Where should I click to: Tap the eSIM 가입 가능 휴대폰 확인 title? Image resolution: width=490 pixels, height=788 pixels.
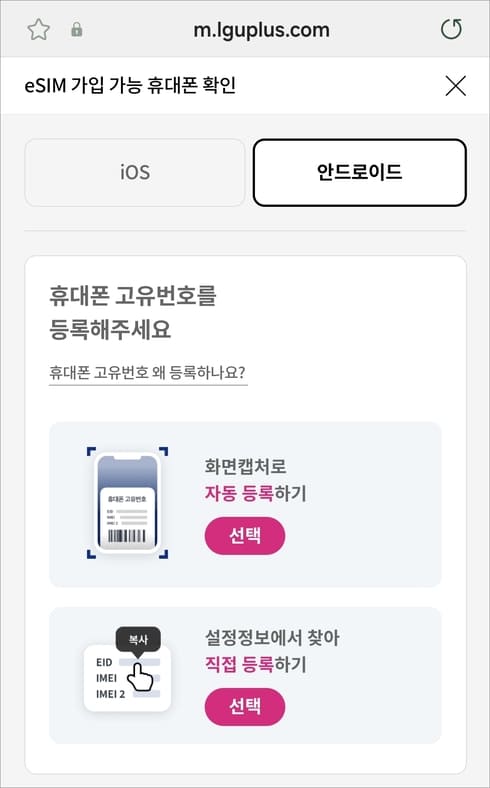pyautogui.click(x=130, y=85)
